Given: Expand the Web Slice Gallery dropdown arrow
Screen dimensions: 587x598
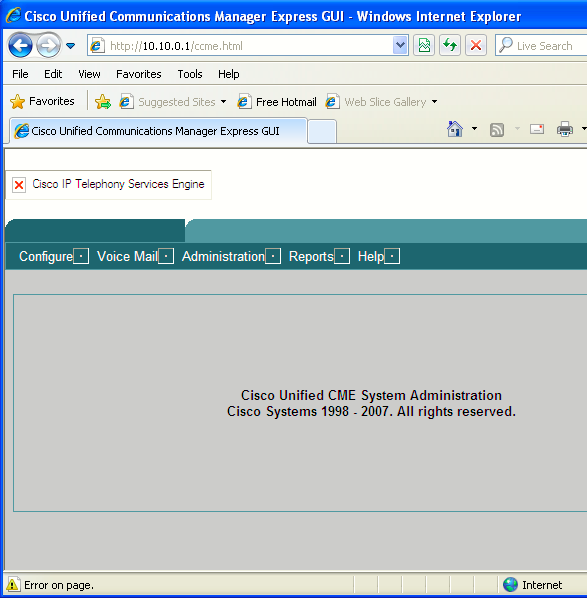Looking at the screenshot, I should tap(434, 102).
